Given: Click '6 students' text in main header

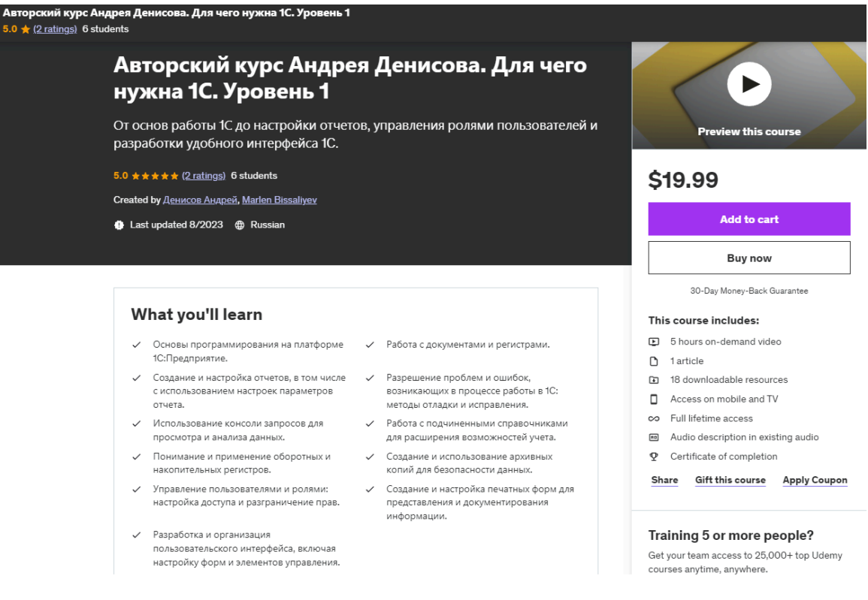Looking at the screenshot, I should [x=254, y=175].
